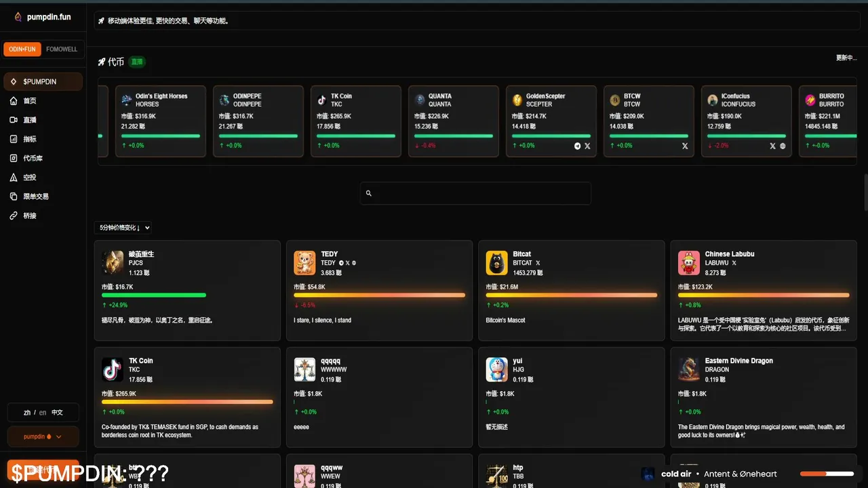Viewport: 868px width, 488px height.
Task: Switch to the FOMOWELL platform
Action: [x=62, y=49]
